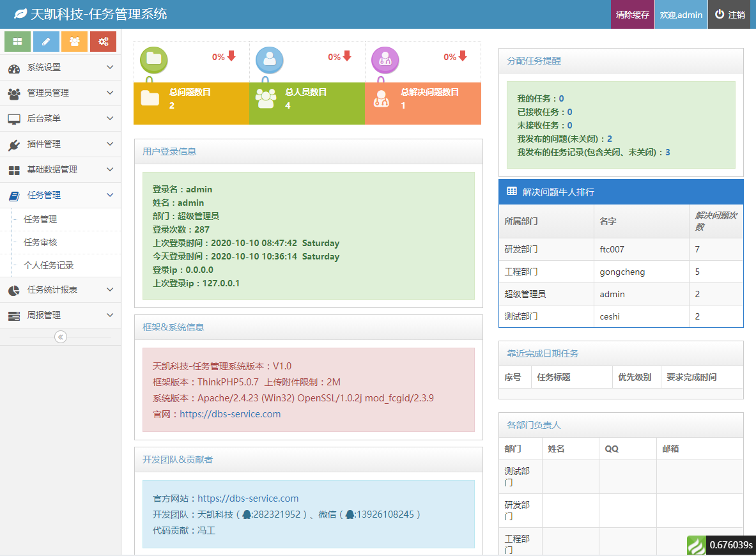
Task: Click the 后台菜单 monitor icon
Action: click(x=14, y=119)
